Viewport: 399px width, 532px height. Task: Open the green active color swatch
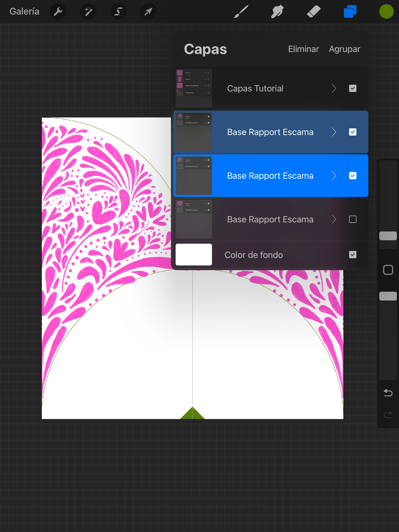point(386,12)
